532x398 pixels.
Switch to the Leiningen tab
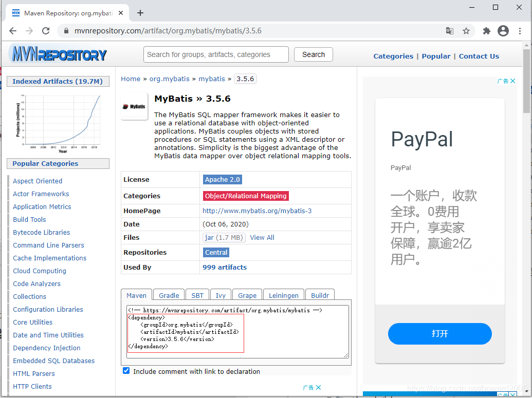tap(284, 295)
